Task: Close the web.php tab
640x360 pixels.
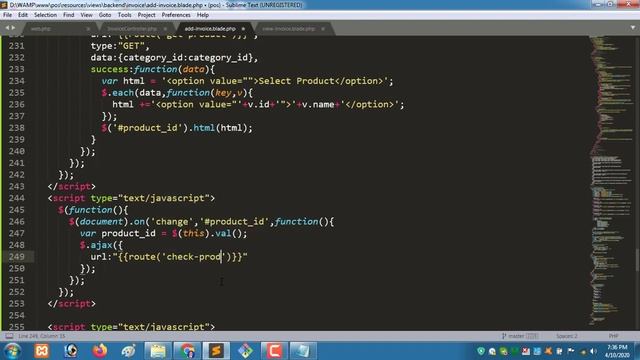Action: pos(88,29)
